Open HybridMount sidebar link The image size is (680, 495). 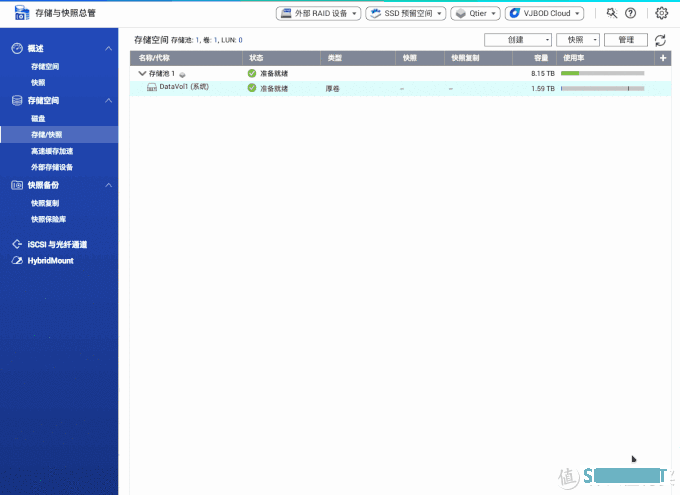click(x=51, y=260)
